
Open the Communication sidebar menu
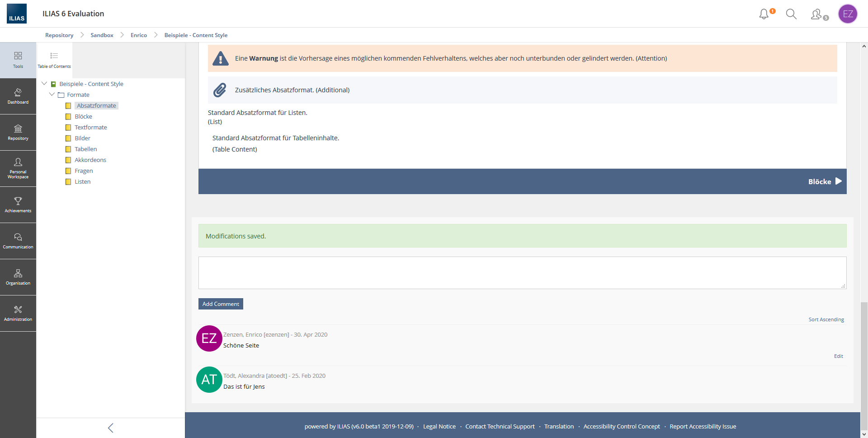coord(18,241)
